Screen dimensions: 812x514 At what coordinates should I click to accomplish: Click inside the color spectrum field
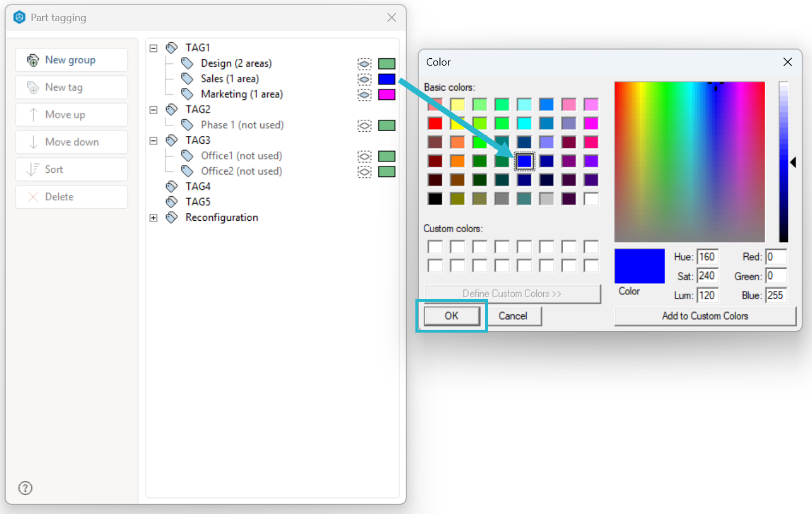pos(689,162)
